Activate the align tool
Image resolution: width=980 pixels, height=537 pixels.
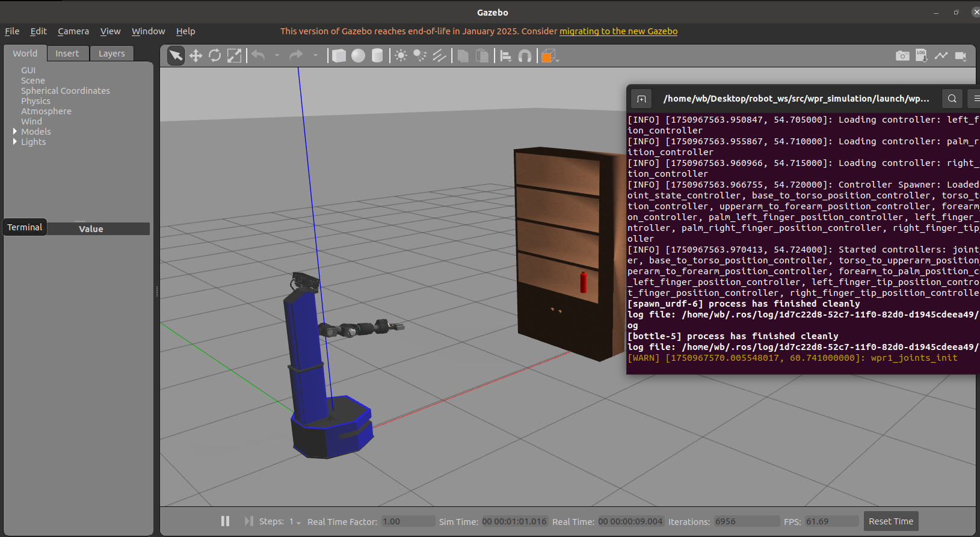[506, 56]
